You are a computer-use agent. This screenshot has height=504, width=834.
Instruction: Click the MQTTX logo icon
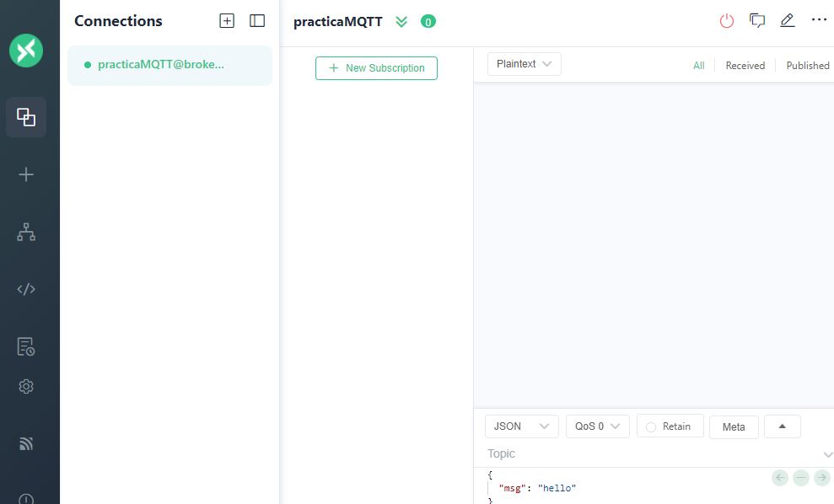(26, 51)
